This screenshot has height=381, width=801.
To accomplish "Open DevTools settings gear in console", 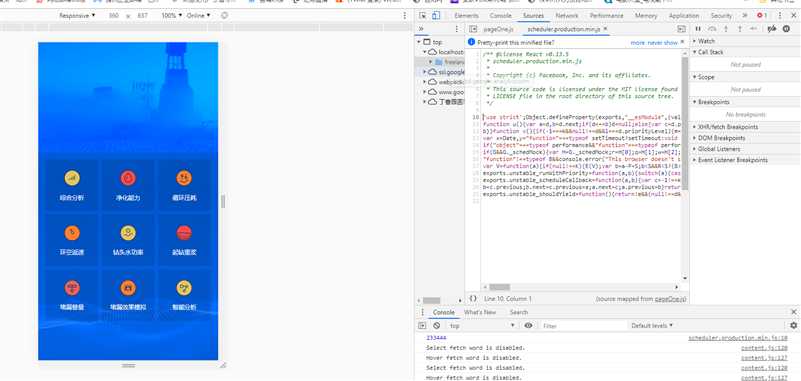I will [793, 325].
